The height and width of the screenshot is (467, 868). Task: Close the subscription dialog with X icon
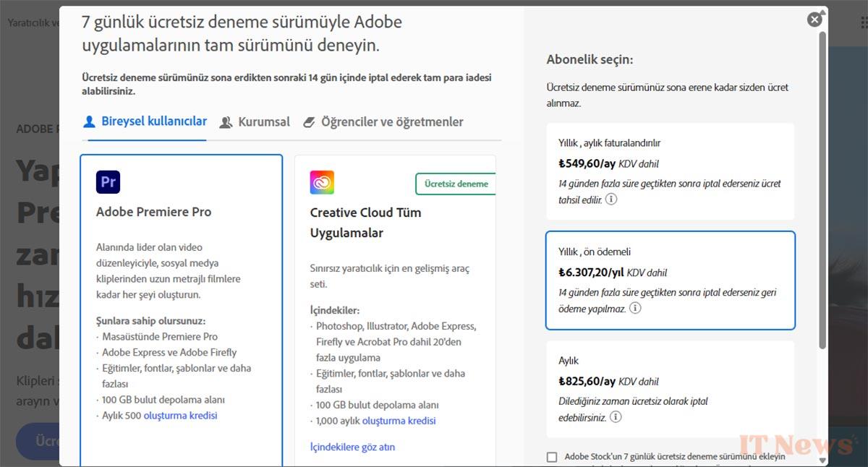pos(815,20)
